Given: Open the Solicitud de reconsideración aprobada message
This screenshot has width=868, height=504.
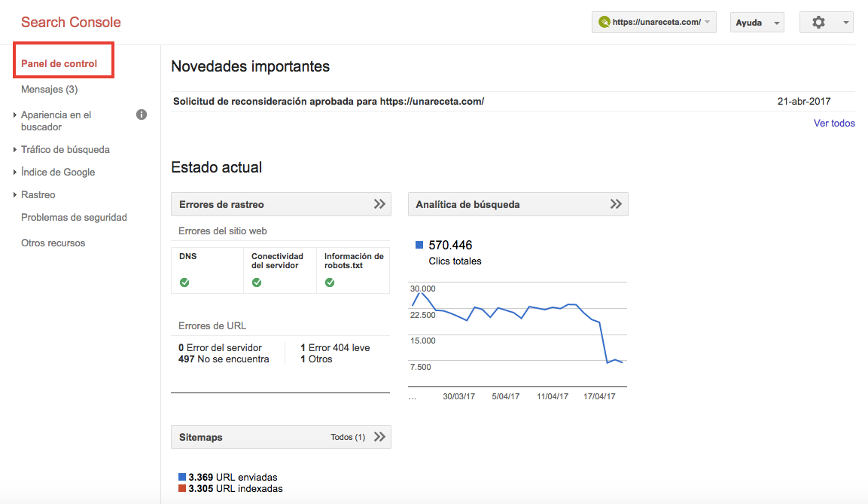Looking at the screenshot, I should pos(328,102).
